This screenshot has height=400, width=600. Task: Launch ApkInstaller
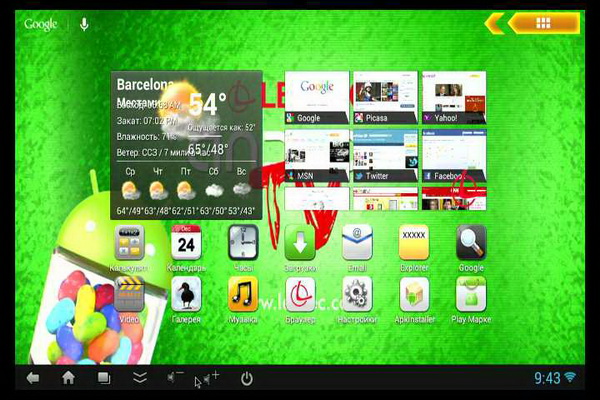pyautogui.click(x=414, y=295)
